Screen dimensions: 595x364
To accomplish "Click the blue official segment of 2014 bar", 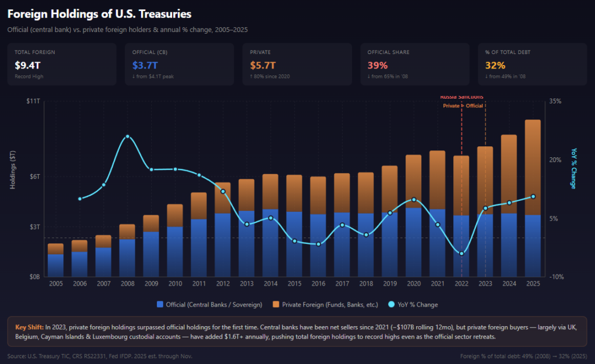I will coord(271,243).
